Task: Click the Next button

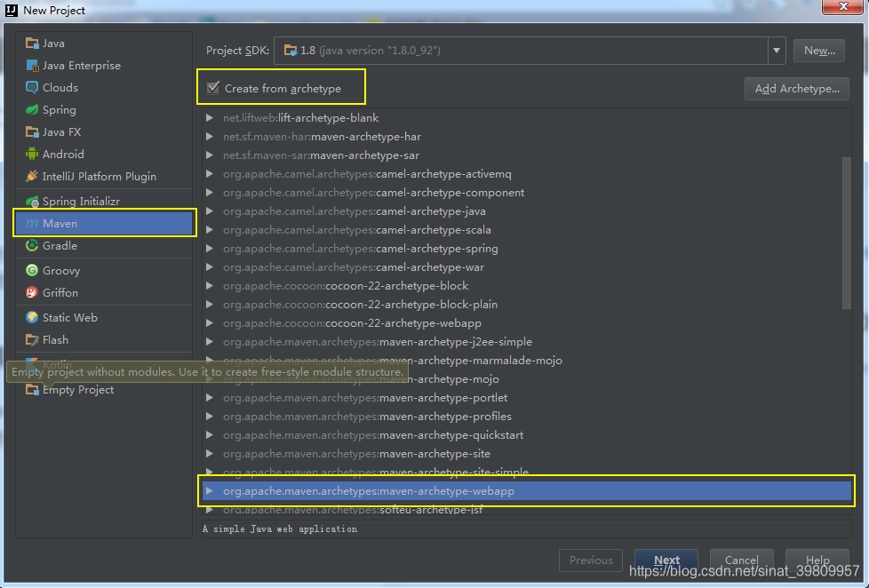Action: click(666, 560)
